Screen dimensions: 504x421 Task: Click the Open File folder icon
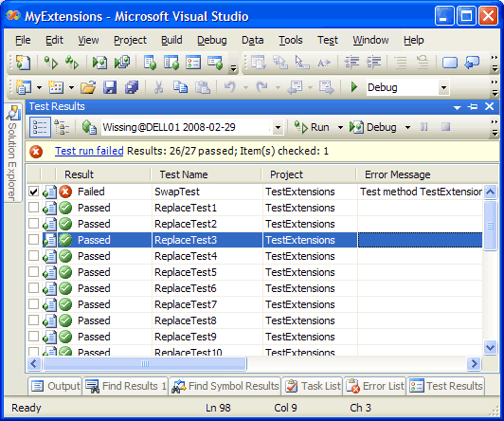point(88,87)
